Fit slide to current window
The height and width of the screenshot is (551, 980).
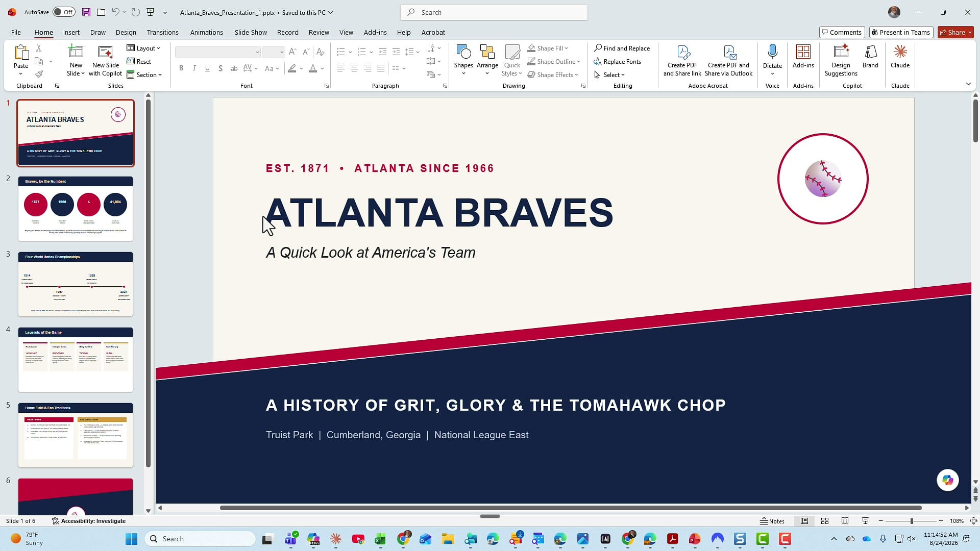[973, 521]
